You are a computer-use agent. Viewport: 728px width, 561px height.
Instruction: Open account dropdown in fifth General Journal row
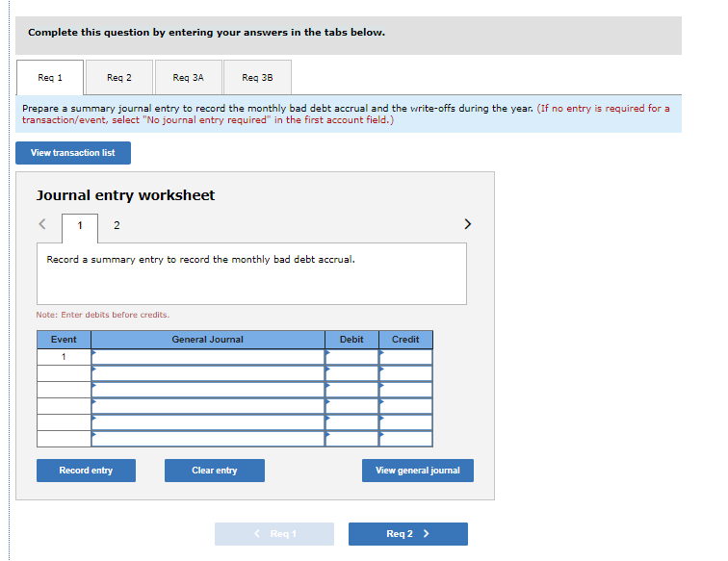[208, 422]
